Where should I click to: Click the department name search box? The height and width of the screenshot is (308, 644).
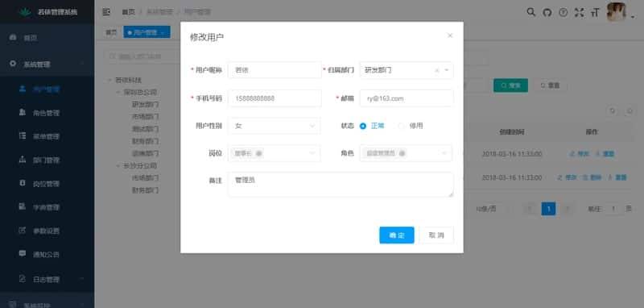click(x=142, y=56)
